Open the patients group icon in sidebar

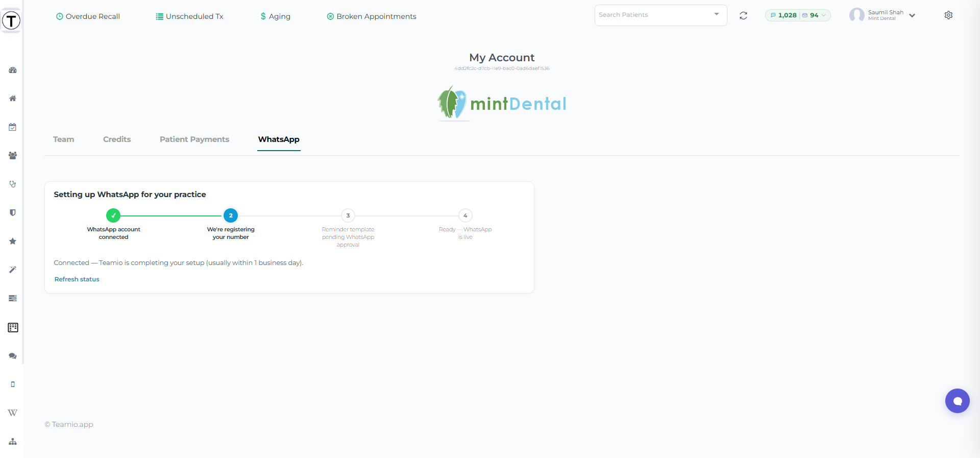[x=13, y=156]
